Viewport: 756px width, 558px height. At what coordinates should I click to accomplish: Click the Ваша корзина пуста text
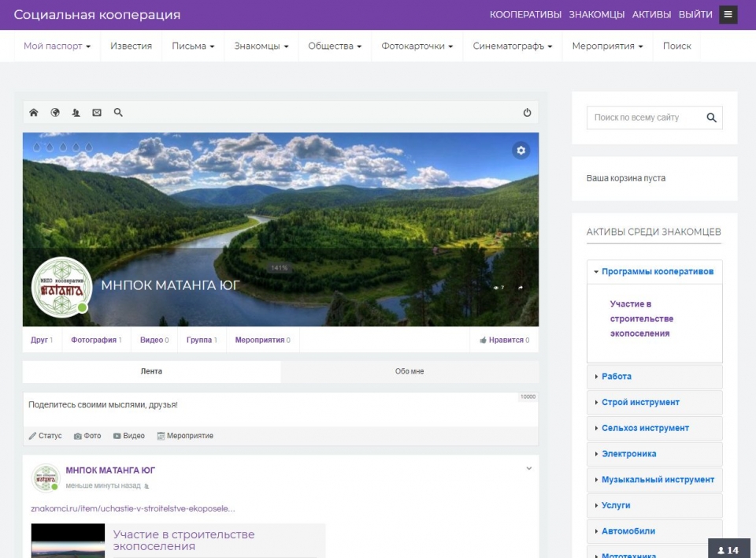click(626, 178)
